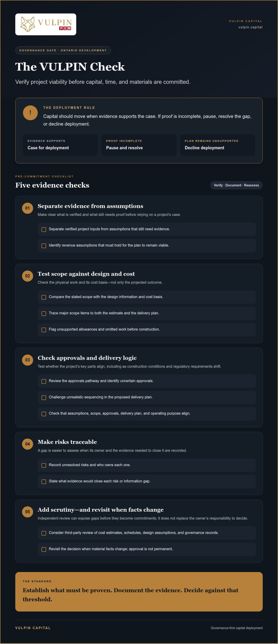Select the 01 step number badge
The width and height of the screenshot is (278, 644).
pyautogui.click(x=28, y=208)
